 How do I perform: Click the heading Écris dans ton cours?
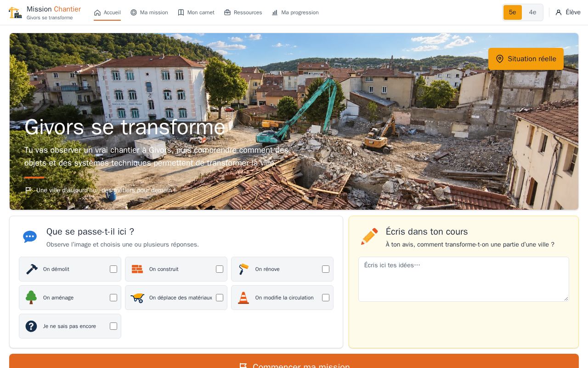click(x=427, y=232)
